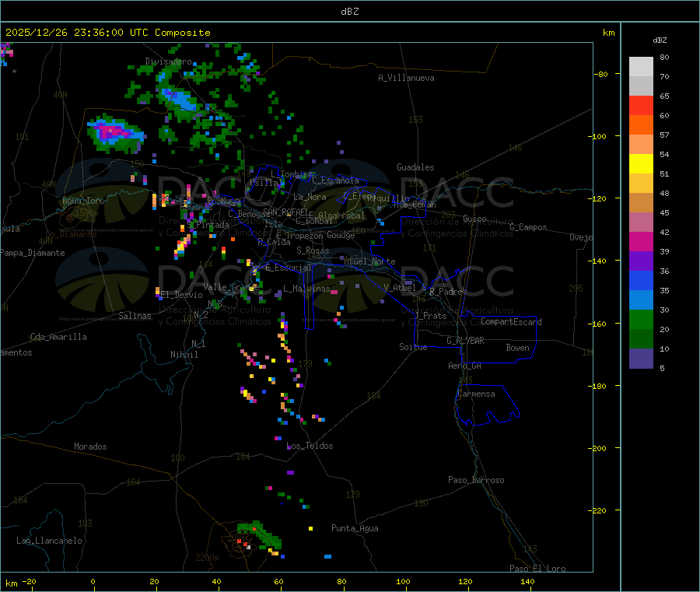This screenshot has height=592, width=700.
Task: Click the El_Desvio map label
Action: tap(182, 295)
